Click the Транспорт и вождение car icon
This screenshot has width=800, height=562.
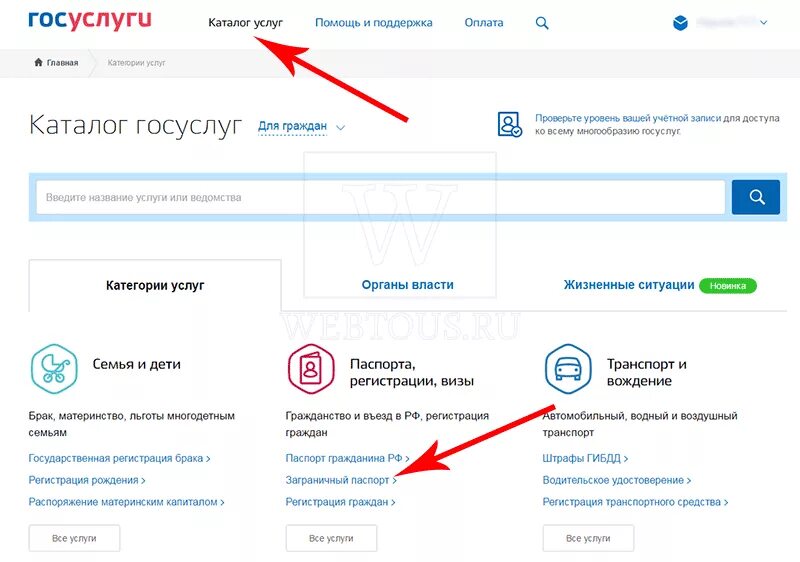568,368
